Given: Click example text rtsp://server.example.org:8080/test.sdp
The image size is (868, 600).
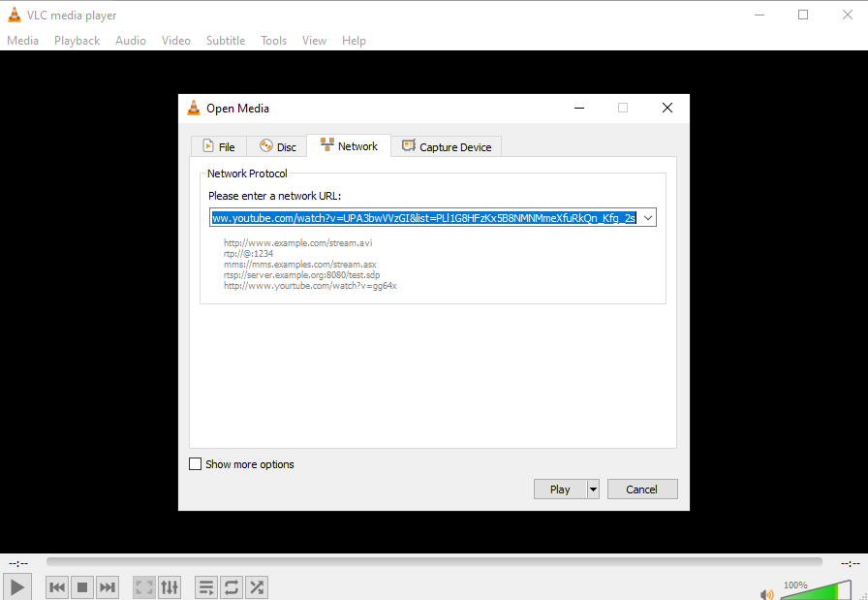Looking at the screenshot, I should 301,274.
